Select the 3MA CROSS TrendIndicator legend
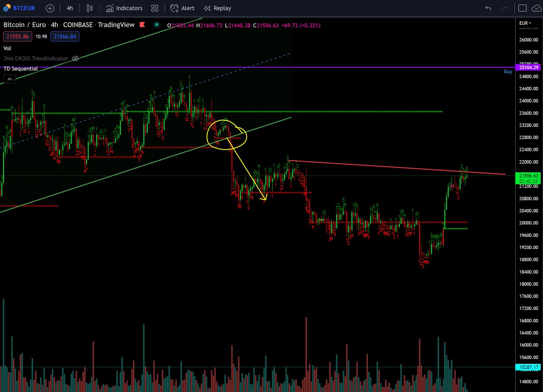543x392 pixels. point(35,58)
